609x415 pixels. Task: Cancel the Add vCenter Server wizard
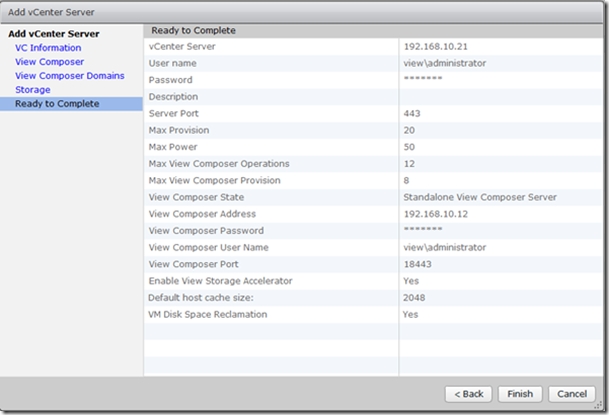tap(572, 394)
